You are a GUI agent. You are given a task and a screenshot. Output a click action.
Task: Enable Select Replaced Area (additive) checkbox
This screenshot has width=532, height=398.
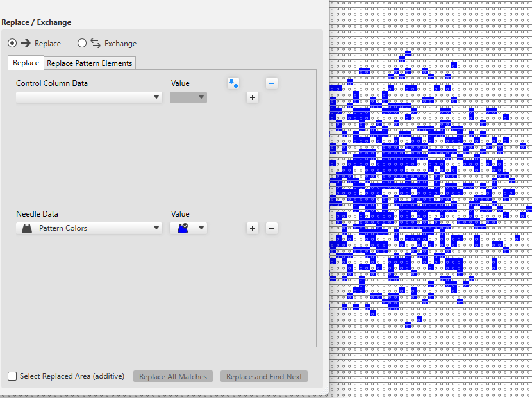pyautogui.click(x=12, y=376)
